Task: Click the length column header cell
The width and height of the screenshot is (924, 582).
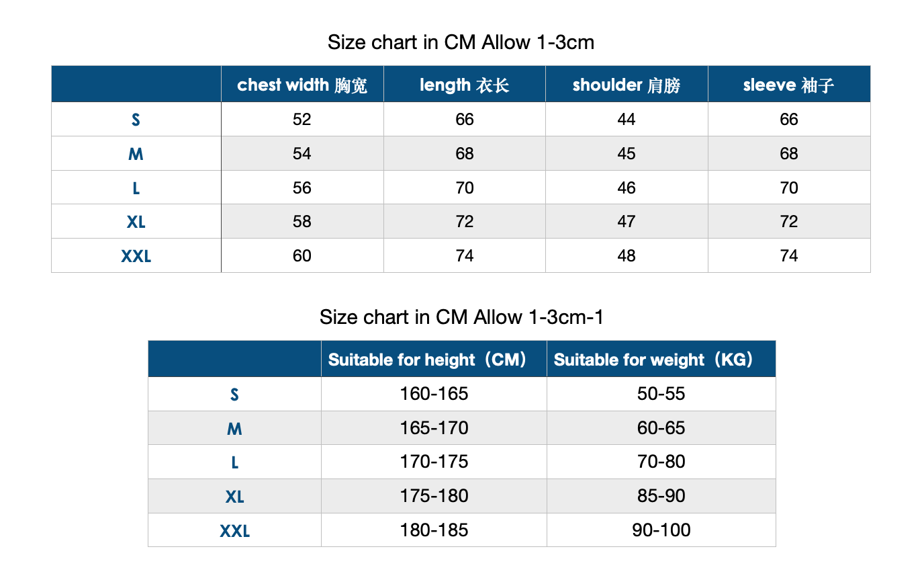Action: click(465, 85)
